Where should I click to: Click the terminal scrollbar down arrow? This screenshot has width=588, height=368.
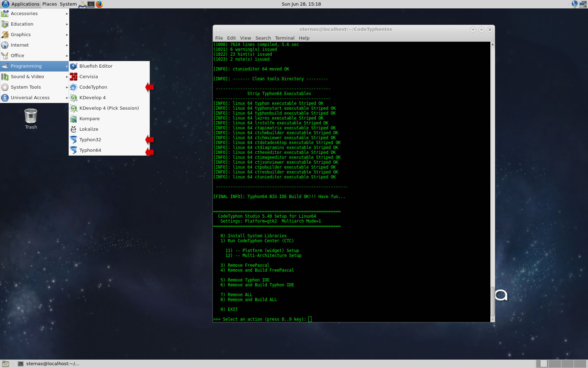point(492,320)
